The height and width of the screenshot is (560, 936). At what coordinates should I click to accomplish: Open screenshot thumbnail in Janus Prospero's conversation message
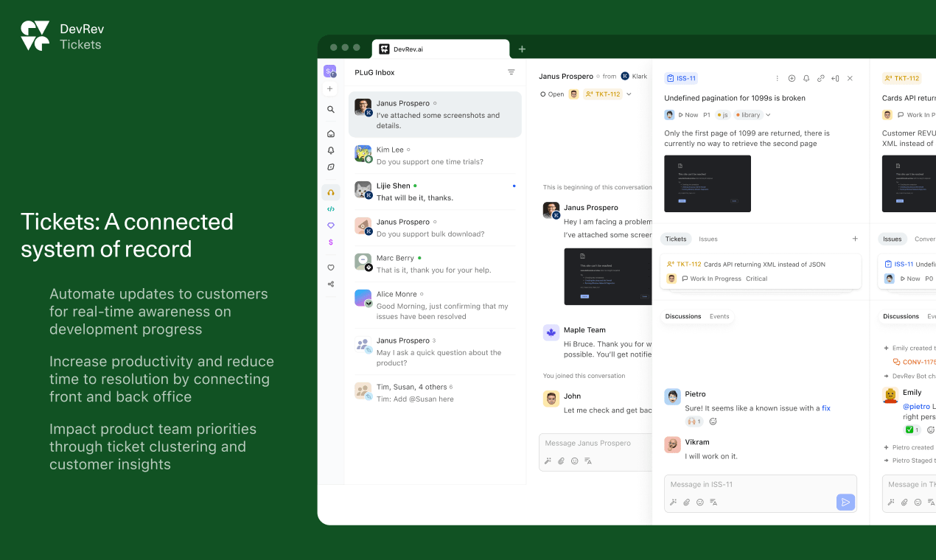(x=608, y=276)
